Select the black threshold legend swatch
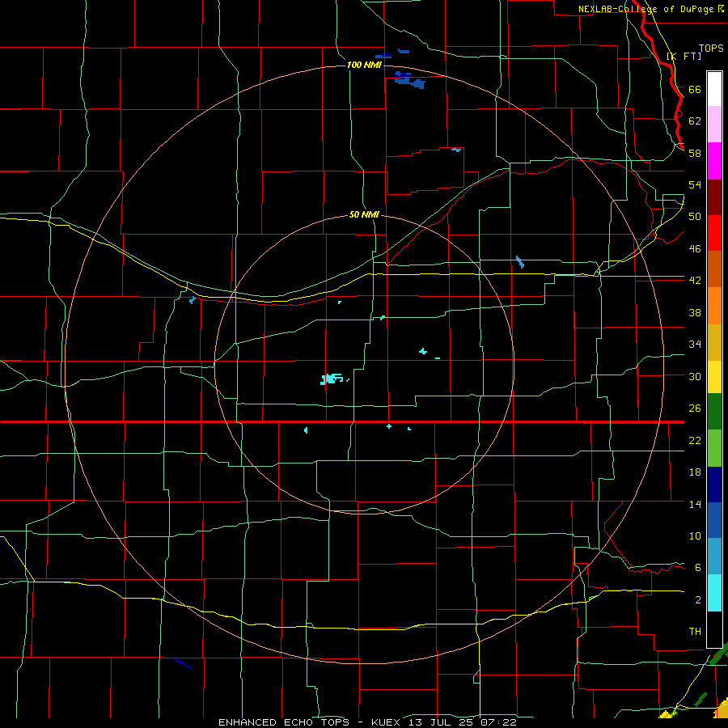Image resolution: width=728 pixels, height=728 pixels. (714, 629)
